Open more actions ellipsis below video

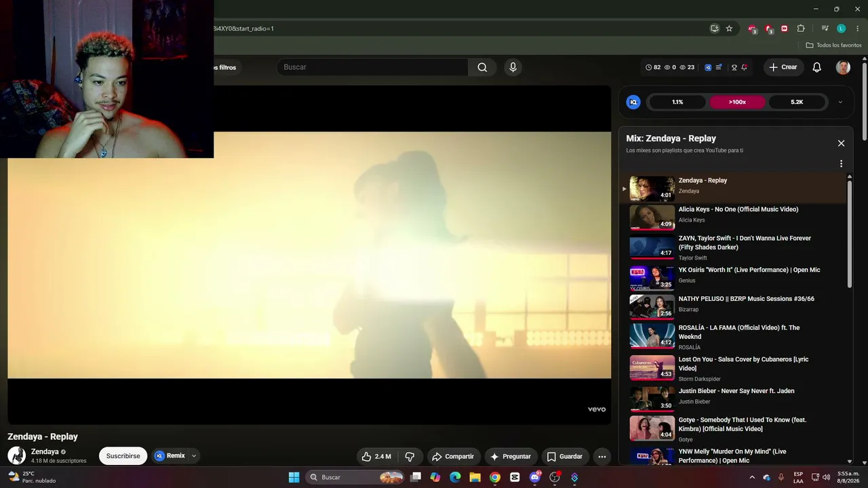[x=601, y=456]
